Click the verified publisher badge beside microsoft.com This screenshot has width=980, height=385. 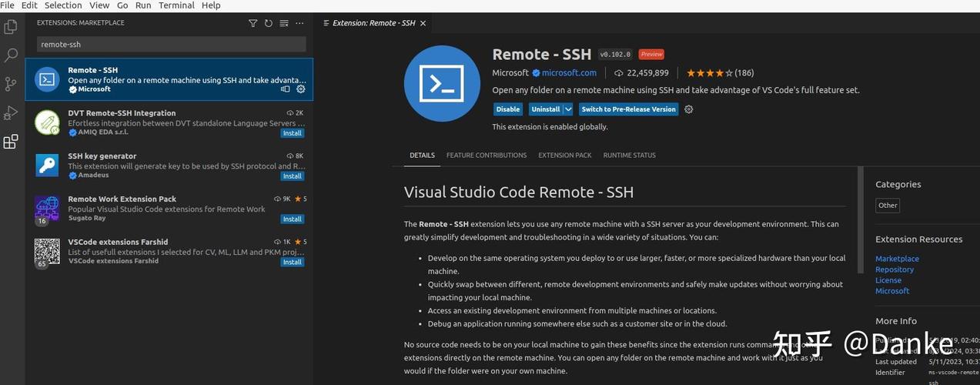point(536,73)
